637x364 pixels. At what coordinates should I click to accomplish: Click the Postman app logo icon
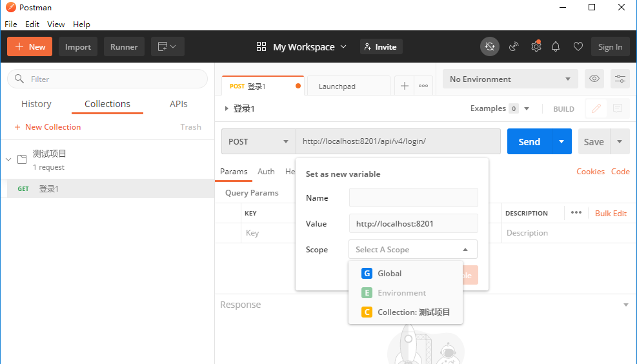(x=10, y=7)
